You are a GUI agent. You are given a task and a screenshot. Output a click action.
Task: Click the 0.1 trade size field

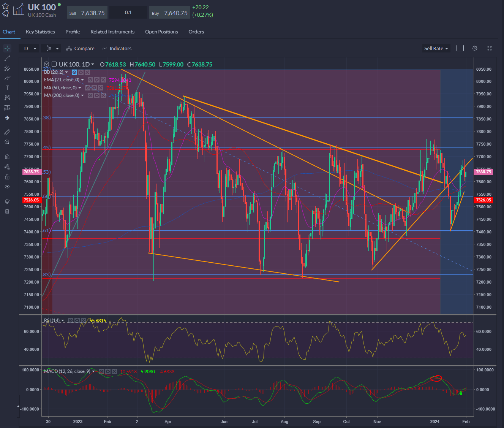coord(128,13)
